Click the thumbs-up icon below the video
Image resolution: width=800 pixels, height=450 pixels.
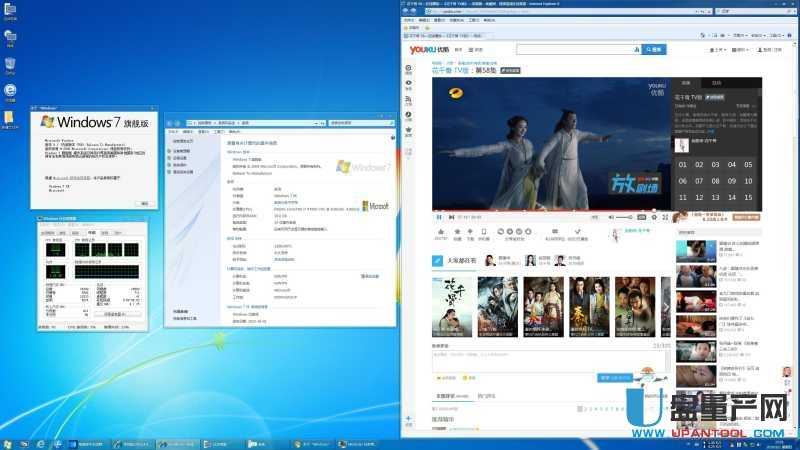(x=441, y=232)
